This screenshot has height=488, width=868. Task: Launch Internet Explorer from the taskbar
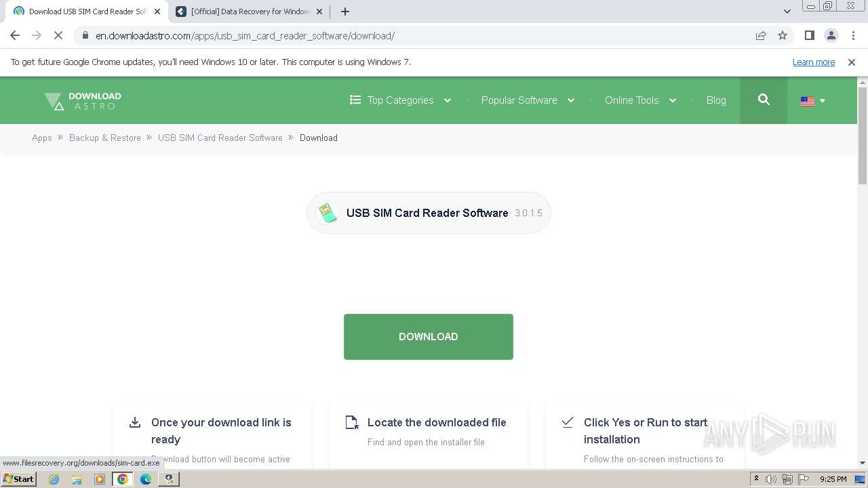point(54,479)
